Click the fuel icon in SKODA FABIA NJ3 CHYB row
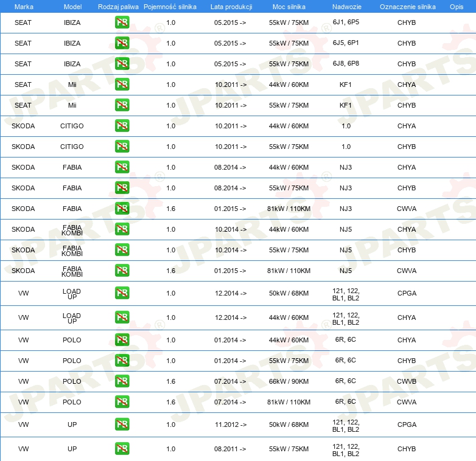Screen dimensions: 476x461 tap(122, 188)
